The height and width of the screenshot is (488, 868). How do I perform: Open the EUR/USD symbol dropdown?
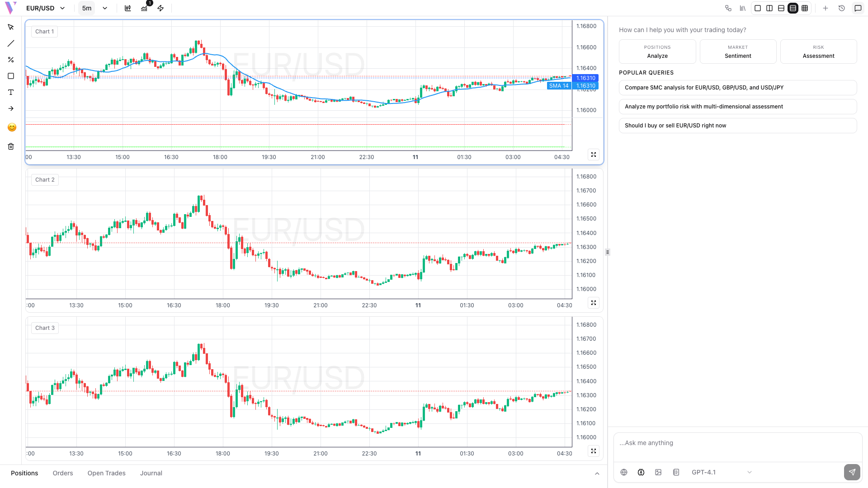coord(45,8)
